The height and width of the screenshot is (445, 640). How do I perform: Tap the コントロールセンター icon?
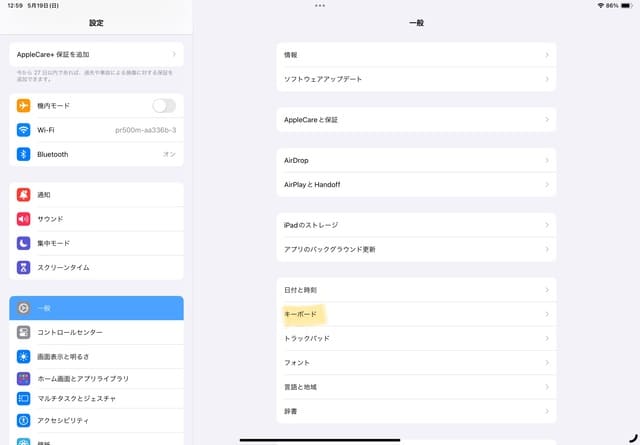point(23,332)
